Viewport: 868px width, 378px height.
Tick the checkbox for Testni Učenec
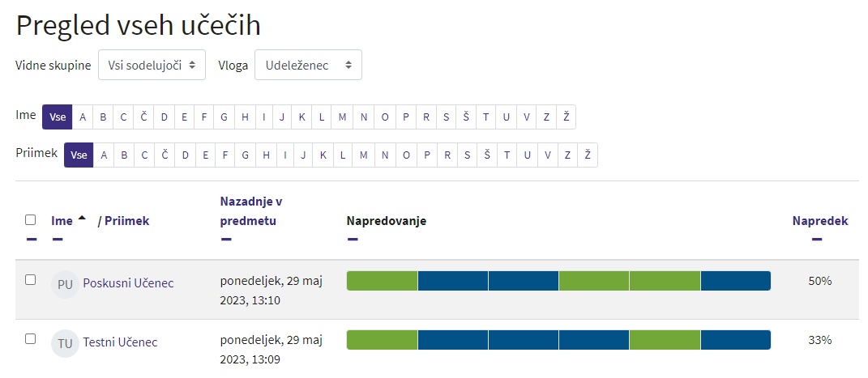click(31, 338)
